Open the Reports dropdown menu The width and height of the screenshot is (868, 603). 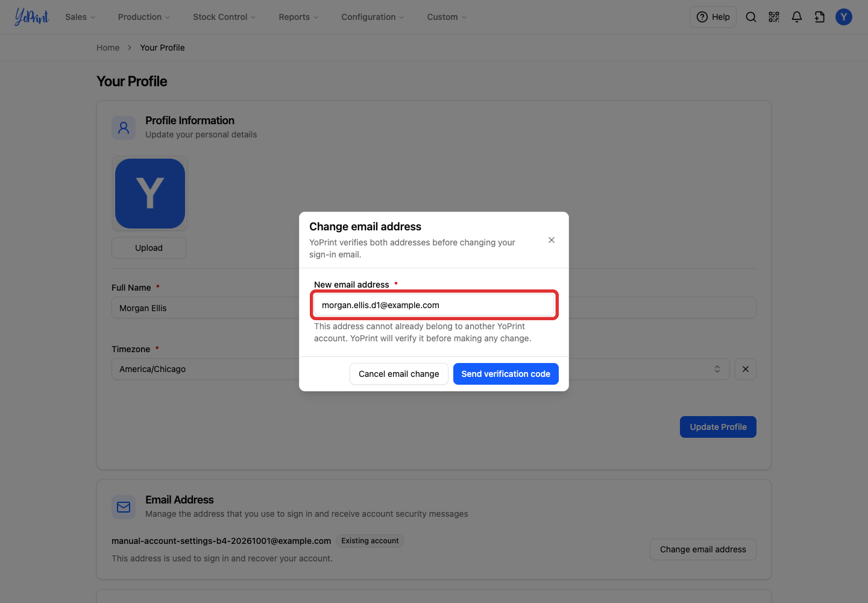(x=298, y=17)
